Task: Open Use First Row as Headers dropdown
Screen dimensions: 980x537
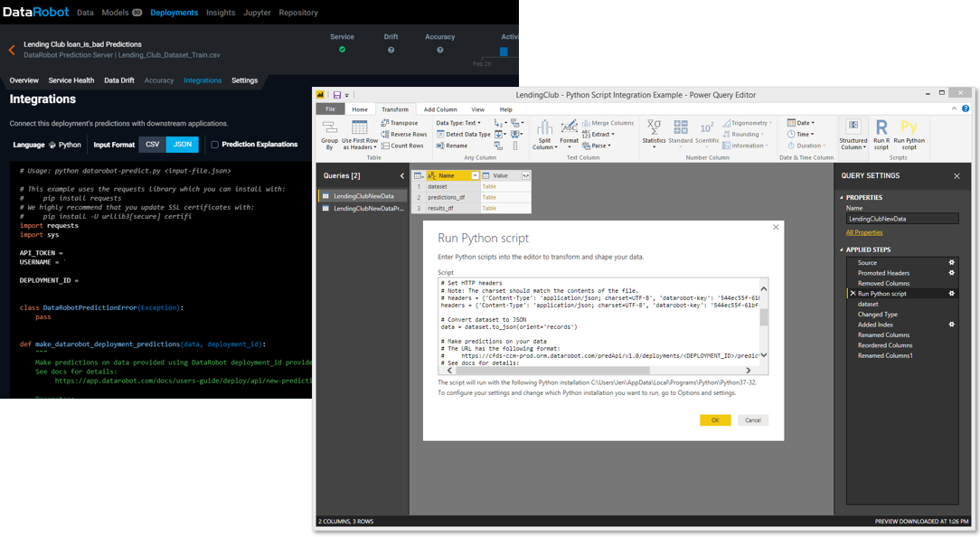Action: pyautogui.click(x=360, y=135)
